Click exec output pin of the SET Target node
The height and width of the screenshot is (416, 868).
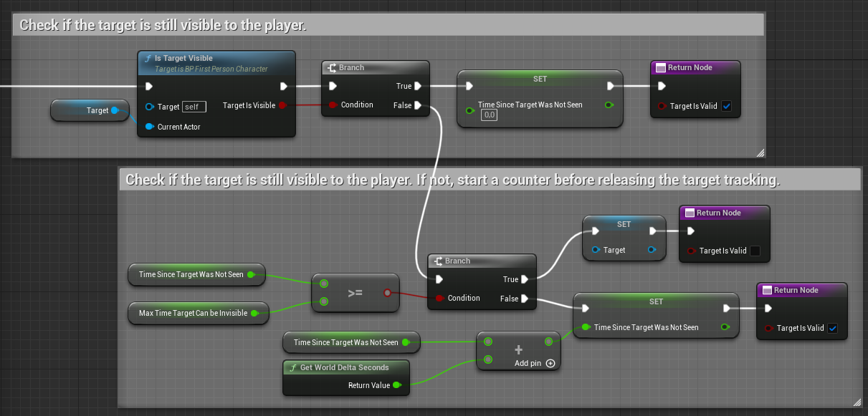[652, 231]
